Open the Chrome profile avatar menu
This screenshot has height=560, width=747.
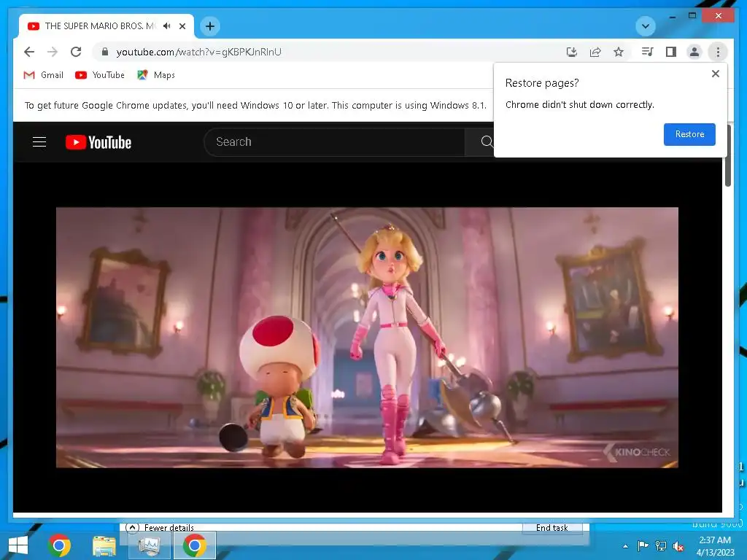(694, 52)
